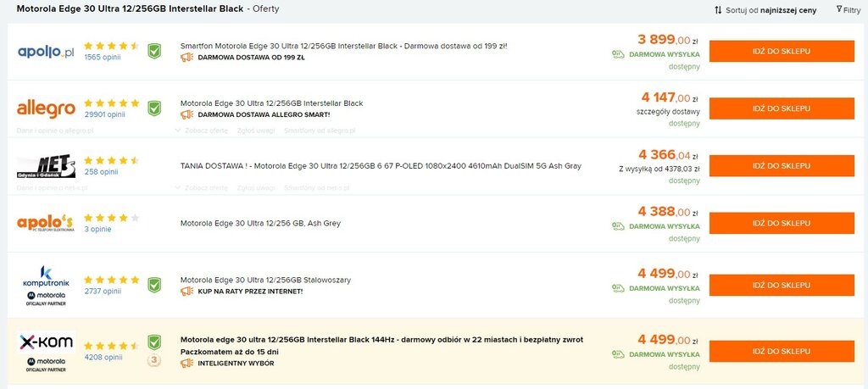Image resolution: width=868 pixels, height=389 pixels.
Task: Open the Motorola Edge 30 Ultra Ash Grey offer
Action: click(261, 224)
